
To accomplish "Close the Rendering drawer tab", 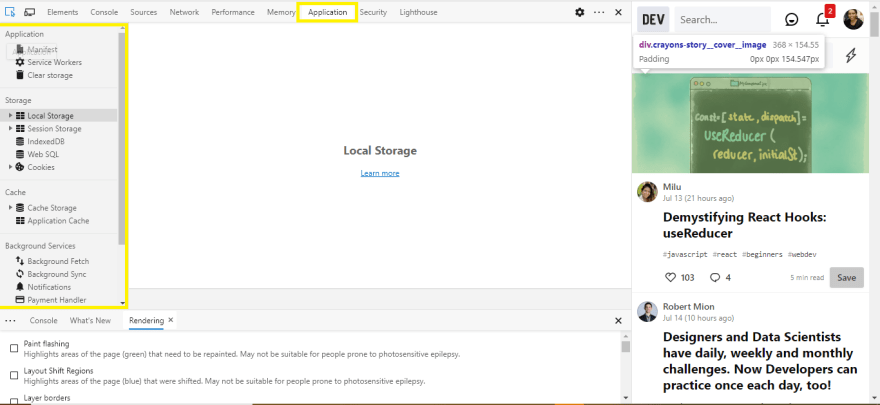I will point(171,320).
